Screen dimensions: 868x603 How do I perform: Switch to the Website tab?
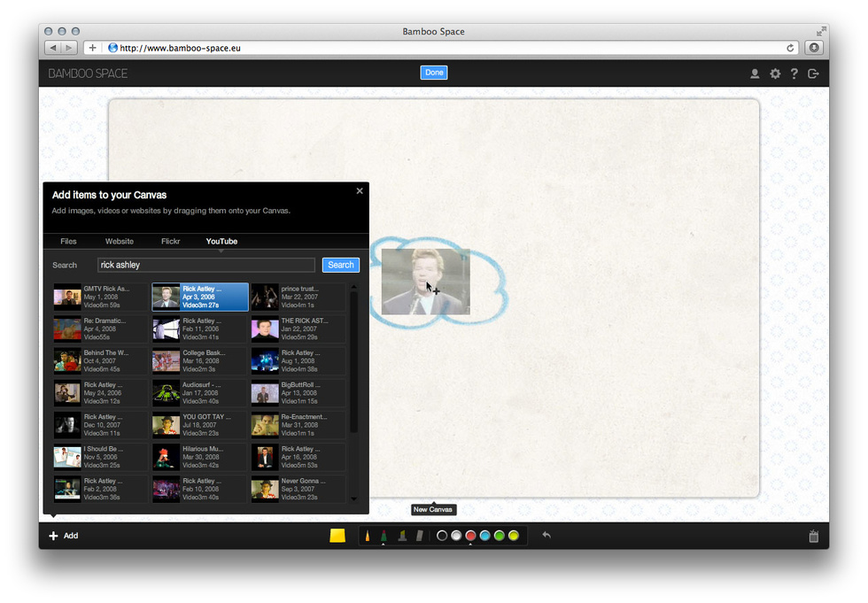click(120, 241)
